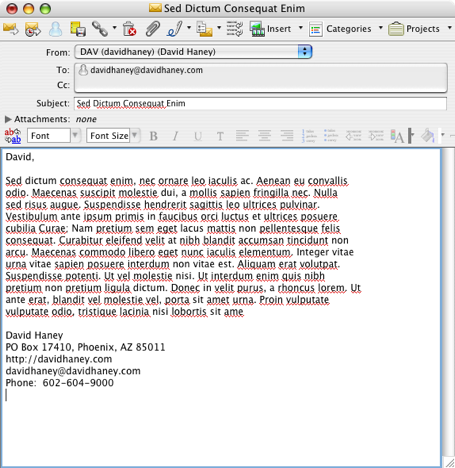Viewport: 455px width, 468px height.
Task: Click the "PO Box 17410, Phoenix, AZ 85011" line
Action: pyautogui.click(x=85, y=347)
